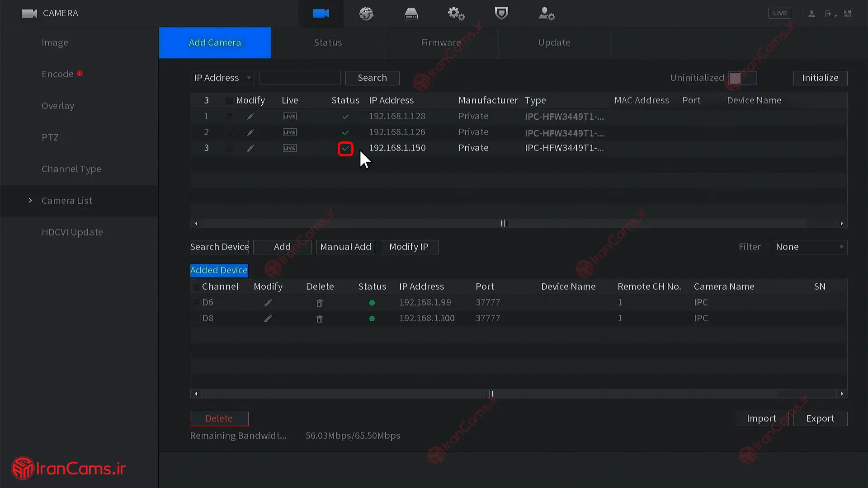Check the box for search result row 1
This screenshot has width=868, height=488.
tap(229, 117)
